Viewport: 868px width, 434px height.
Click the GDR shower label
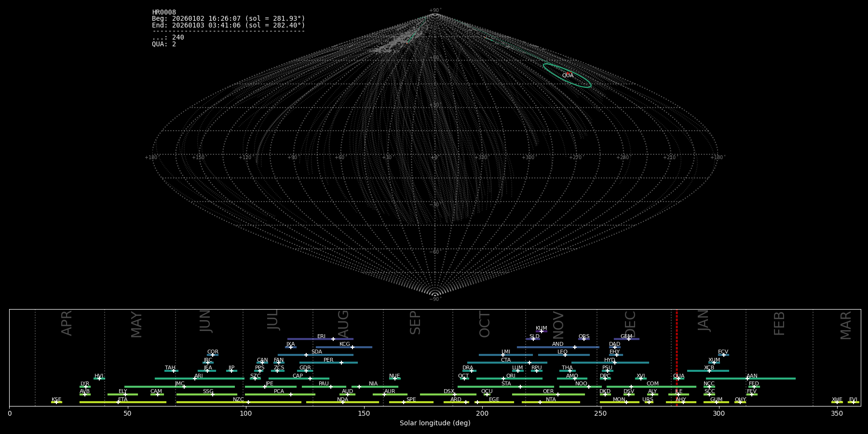[x=305, y=368]
